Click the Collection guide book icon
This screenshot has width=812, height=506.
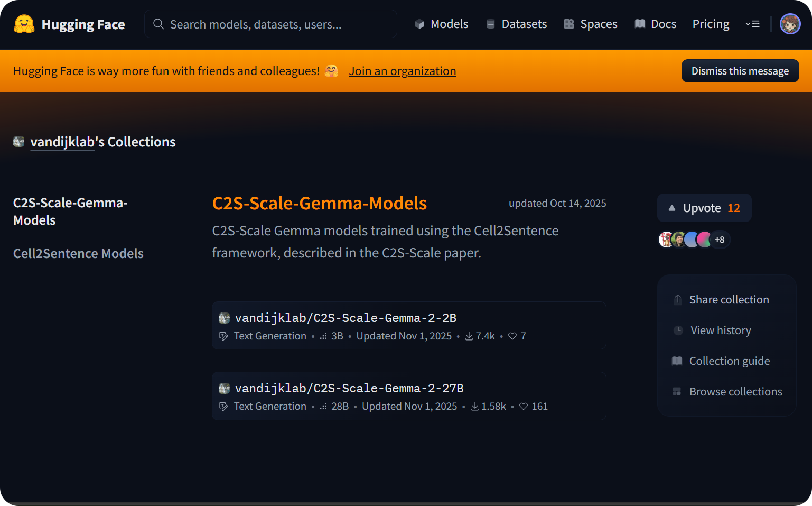[677, 361]
